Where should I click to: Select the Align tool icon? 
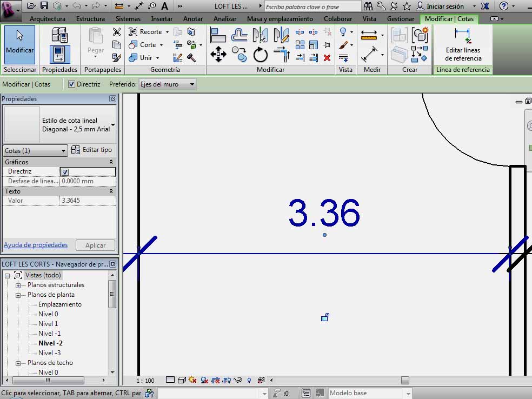[218, 35]
